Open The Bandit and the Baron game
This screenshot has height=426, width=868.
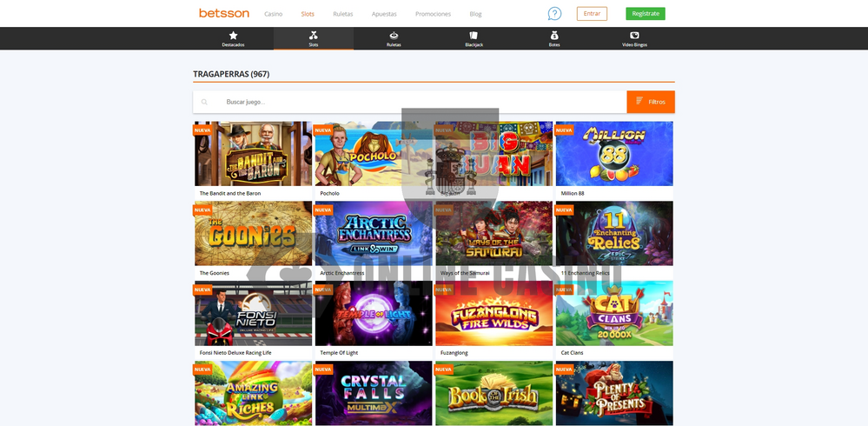click(x=253, y=154)
